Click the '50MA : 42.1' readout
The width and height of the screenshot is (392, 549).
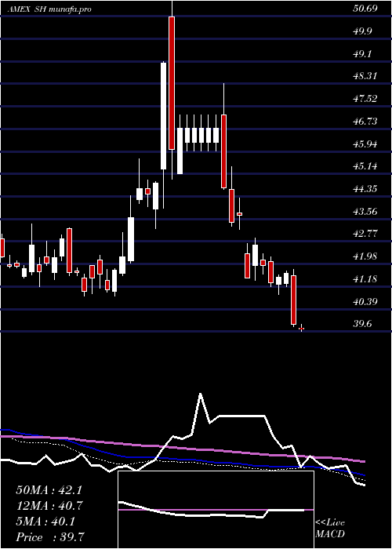pyautogui.click(x=49, y=490)
